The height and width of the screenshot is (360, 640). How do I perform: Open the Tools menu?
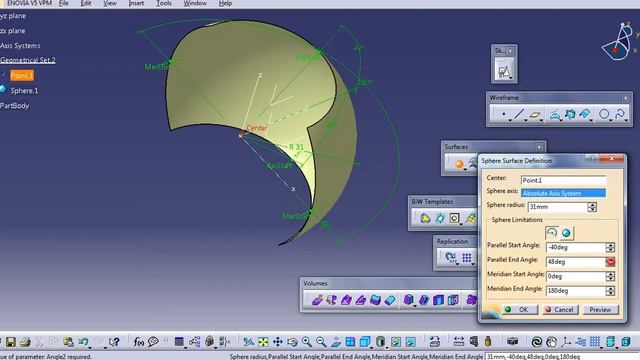coord(164,3)
